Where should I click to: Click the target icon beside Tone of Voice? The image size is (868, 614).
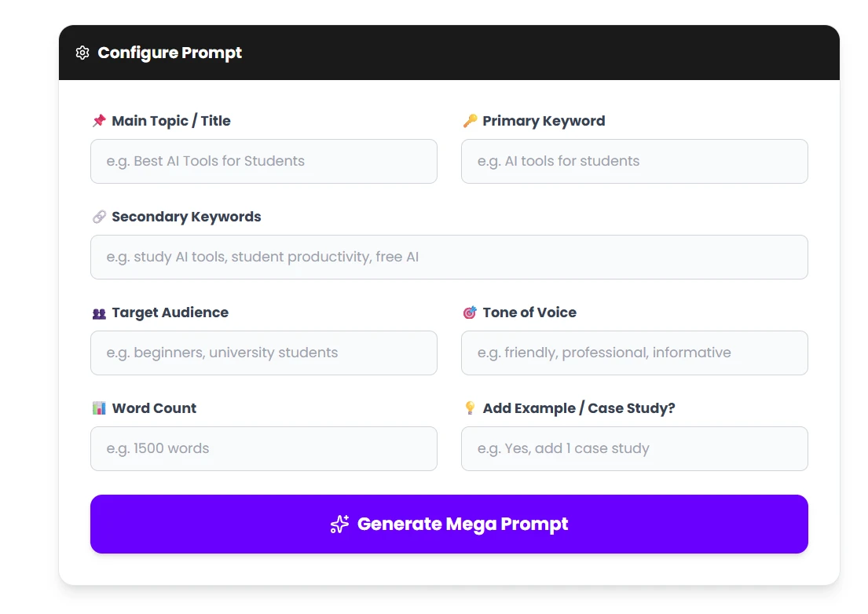point(469,312)
